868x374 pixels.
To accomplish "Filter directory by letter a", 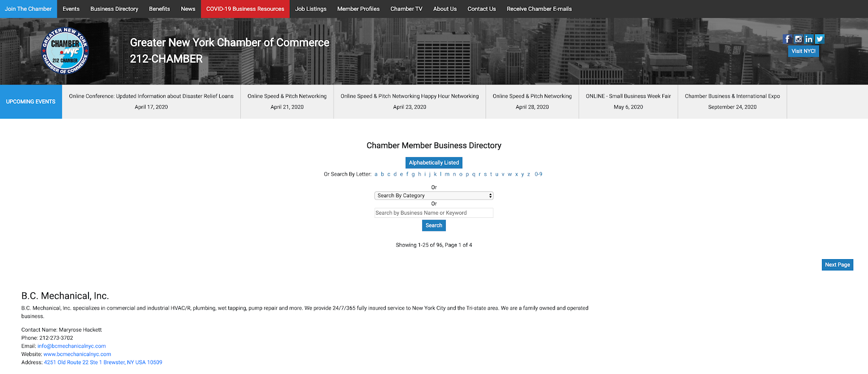I will (x=376, y=175).
